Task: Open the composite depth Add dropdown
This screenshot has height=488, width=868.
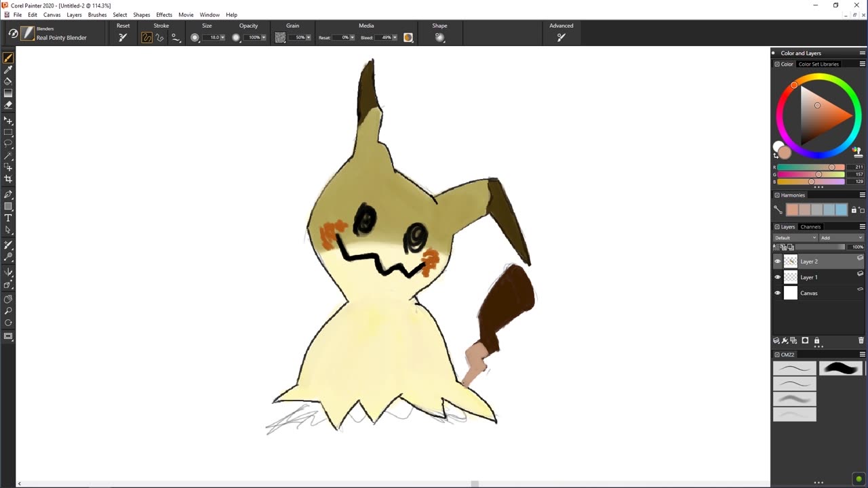Action: (842, 238)
